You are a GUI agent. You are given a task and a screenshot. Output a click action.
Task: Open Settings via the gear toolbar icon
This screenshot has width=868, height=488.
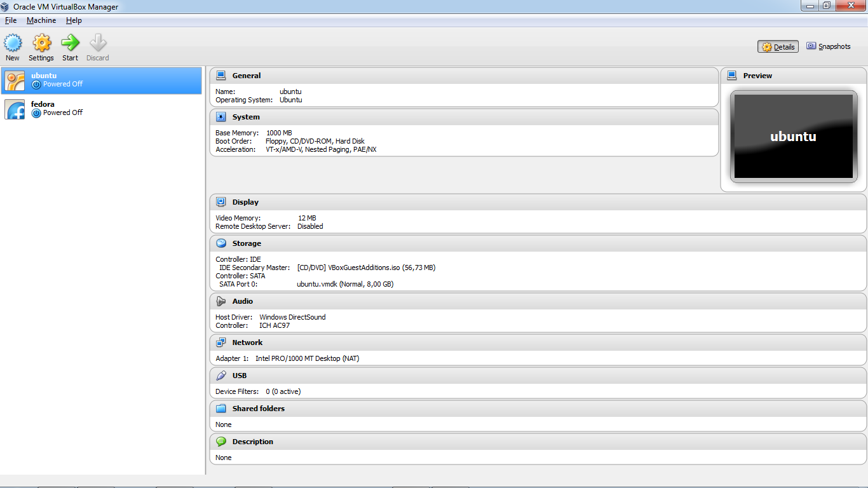[41, 43]
